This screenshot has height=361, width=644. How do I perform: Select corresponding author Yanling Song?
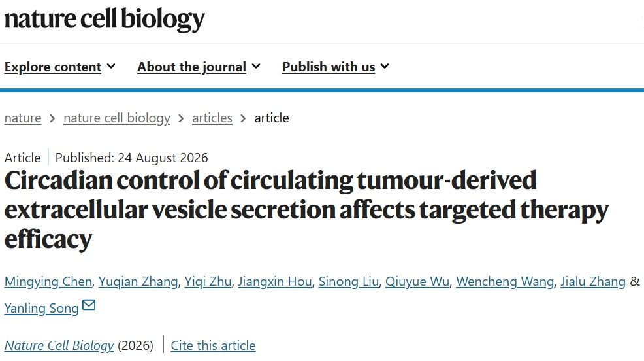click(41, 309)
